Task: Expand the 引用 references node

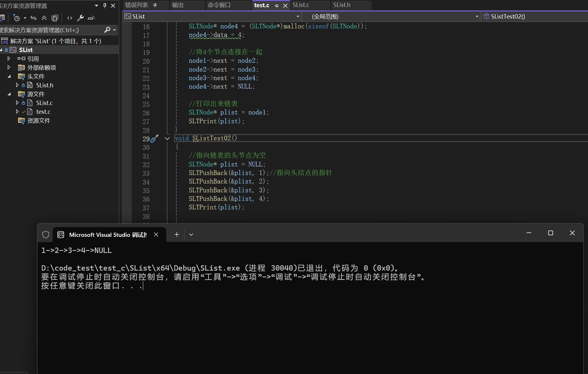Action: 9,59
